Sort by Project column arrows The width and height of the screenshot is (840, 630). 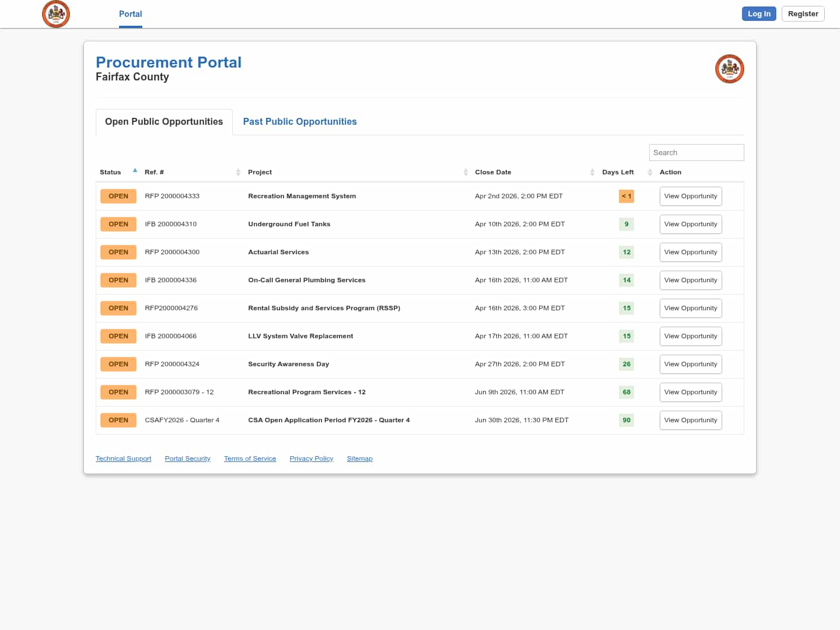(466, 172)
